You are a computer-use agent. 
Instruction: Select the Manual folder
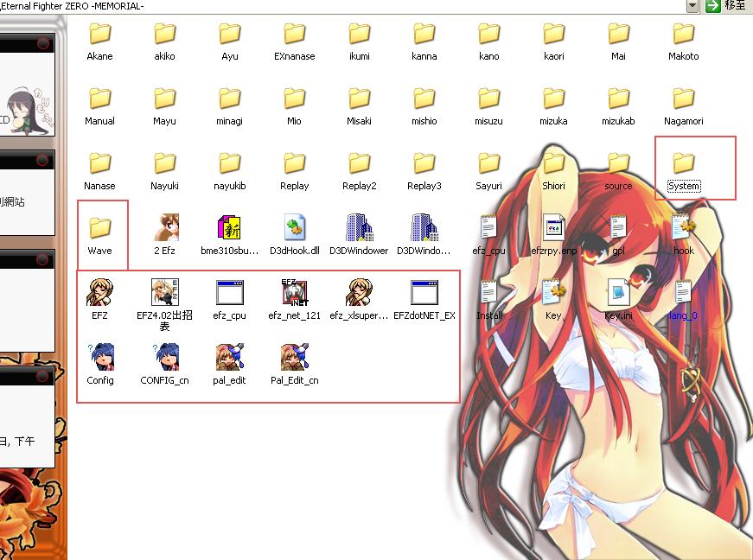coord(100,99)
